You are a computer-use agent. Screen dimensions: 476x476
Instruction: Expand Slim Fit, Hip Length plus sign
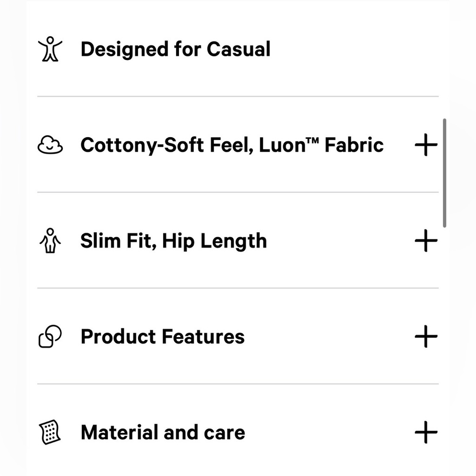pyautogui.click(x=426, y=240)
